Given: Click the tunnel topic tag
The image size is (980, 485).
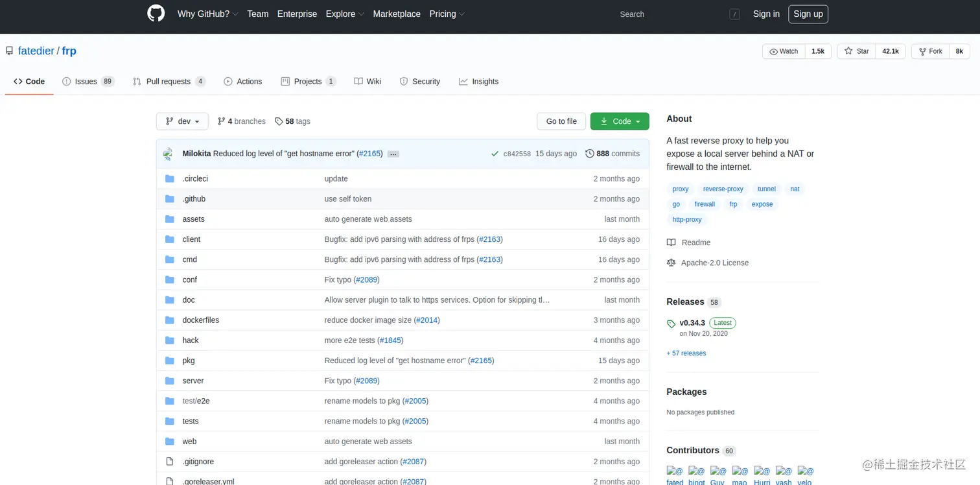Looking at the screenshot, I should coord(766,189).
